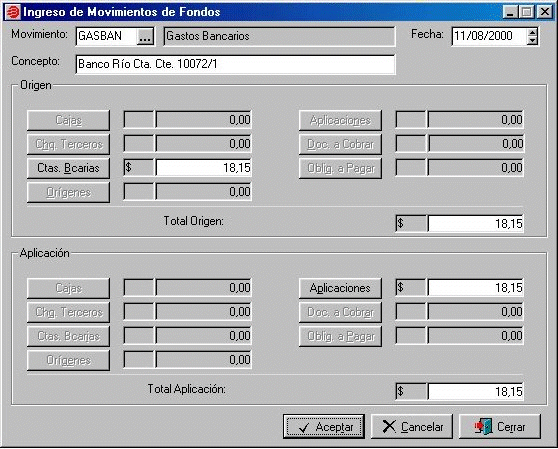Open Ctas. Bcarias in the Origen section
The height and width of the screenshot is (449, 558).
[68, 168]
